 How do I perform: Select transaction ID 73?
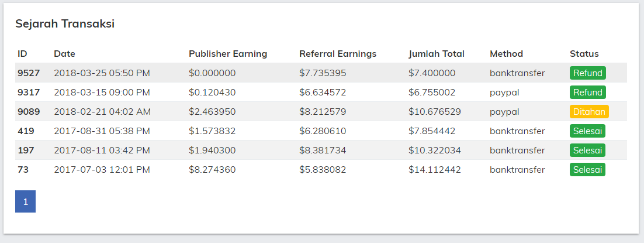click(x=23, y=170)
